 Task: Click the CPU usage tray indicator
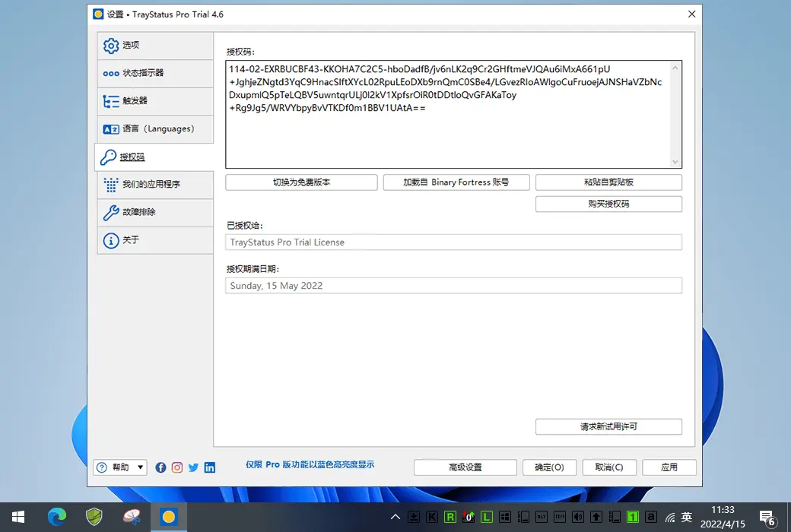tap(523, 517)
